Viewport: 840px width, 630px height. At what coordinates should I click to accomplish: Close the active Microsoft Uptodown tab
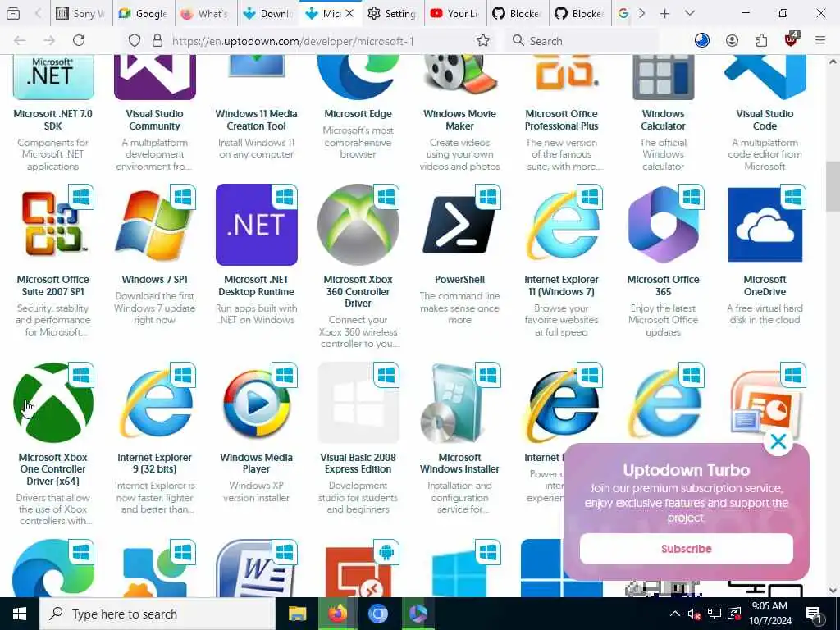pyautogui.click(x=349, y=13)
